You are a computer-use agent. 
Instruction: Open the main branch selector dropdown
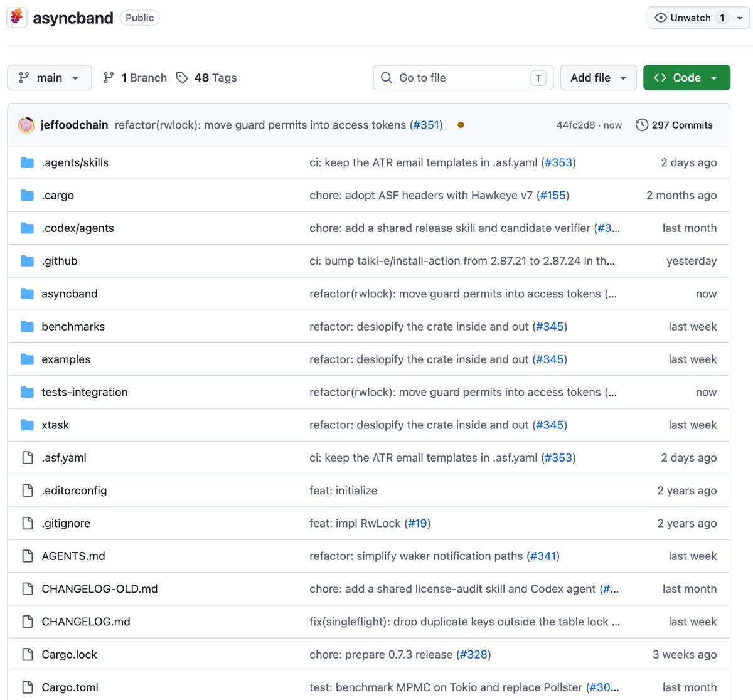[x=50, y=78]
